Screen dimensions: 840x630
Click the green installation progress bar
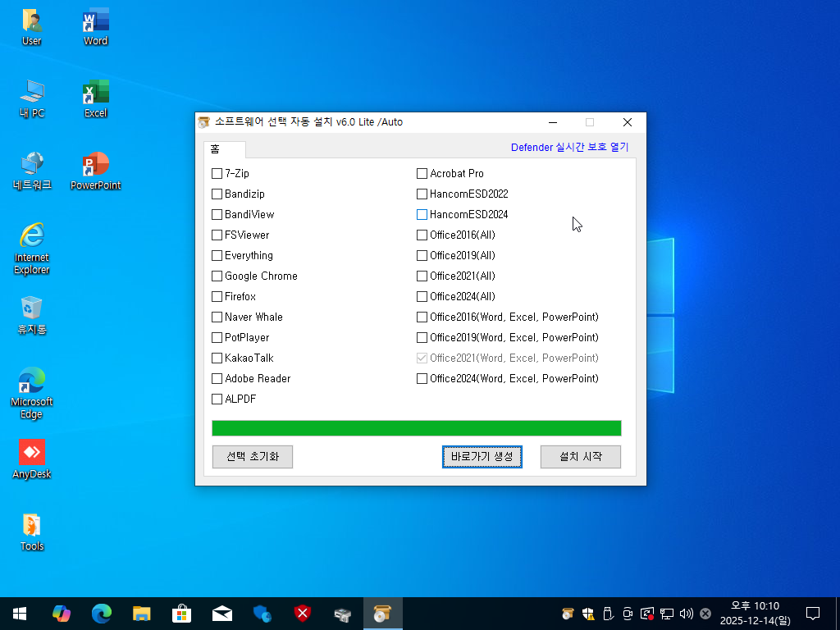click(417, 428)
